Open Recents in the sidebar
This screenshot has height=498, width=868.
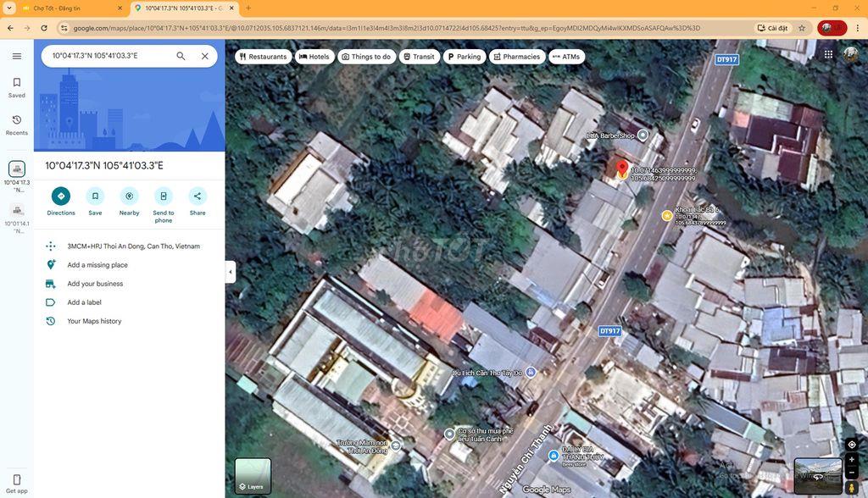pos(17,125)
